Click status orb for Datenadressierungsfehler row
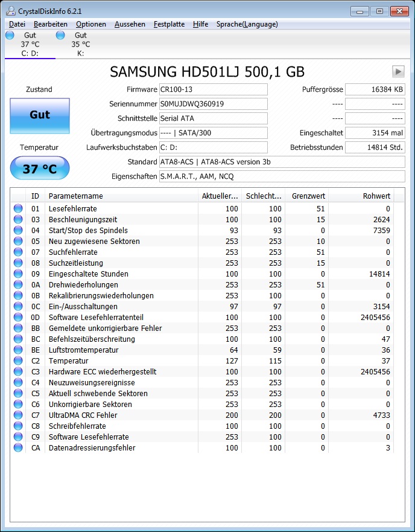The width and height of the screenshot is (415, 532). click(18, 447)
